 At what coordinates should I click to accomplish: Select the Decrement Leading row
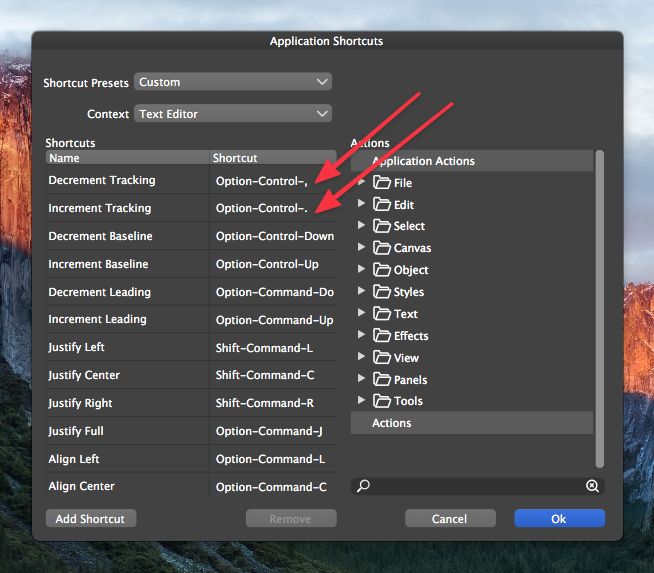point(191,292)
